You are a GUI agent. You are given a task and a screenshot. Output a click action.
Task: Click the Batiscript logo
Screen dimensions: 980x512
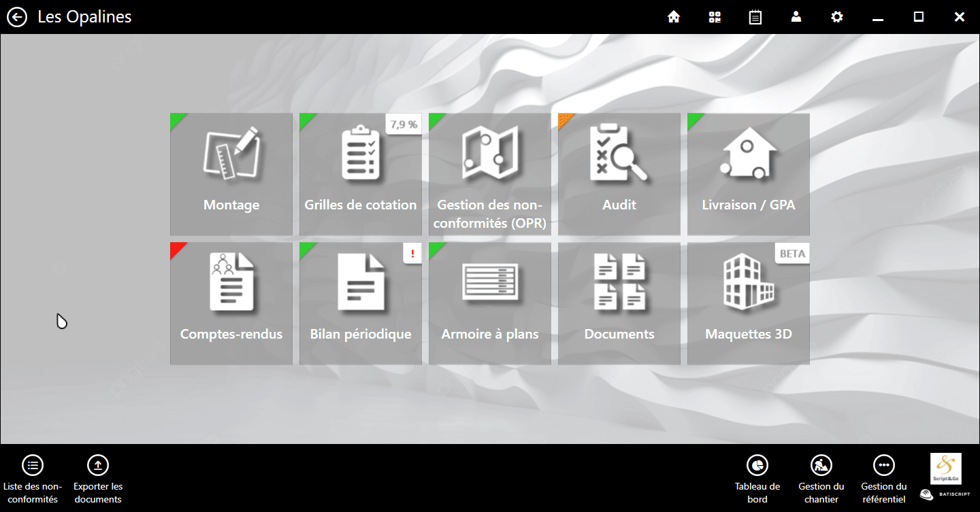click(x=946, y=495)
